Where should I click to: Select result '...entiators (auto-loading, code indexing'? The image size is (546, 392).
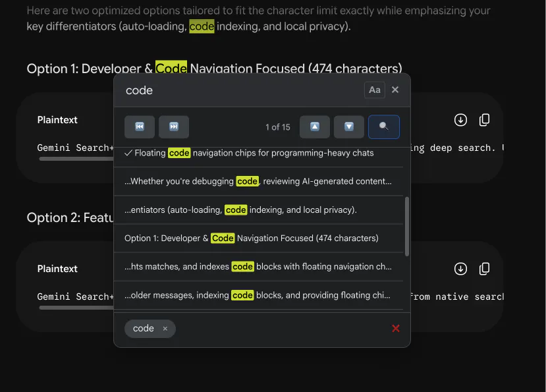258,210
